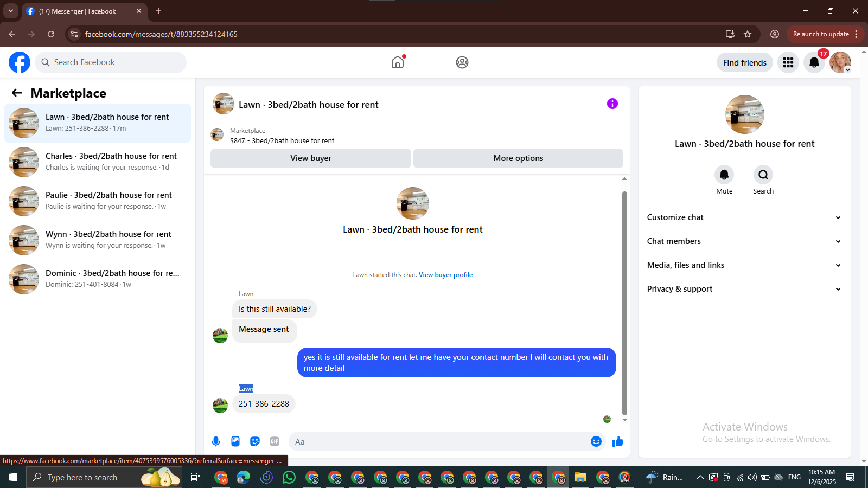Image resolution: width=868 pixels, height=488 pixels.
Task: Open a new browser tab with plus
Action: point(158,11)
